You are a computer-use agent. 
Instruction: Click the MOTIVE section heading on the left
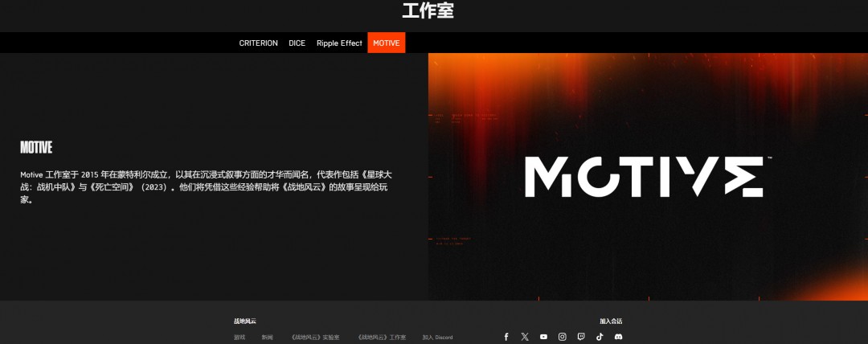click(x=36, y=147)
